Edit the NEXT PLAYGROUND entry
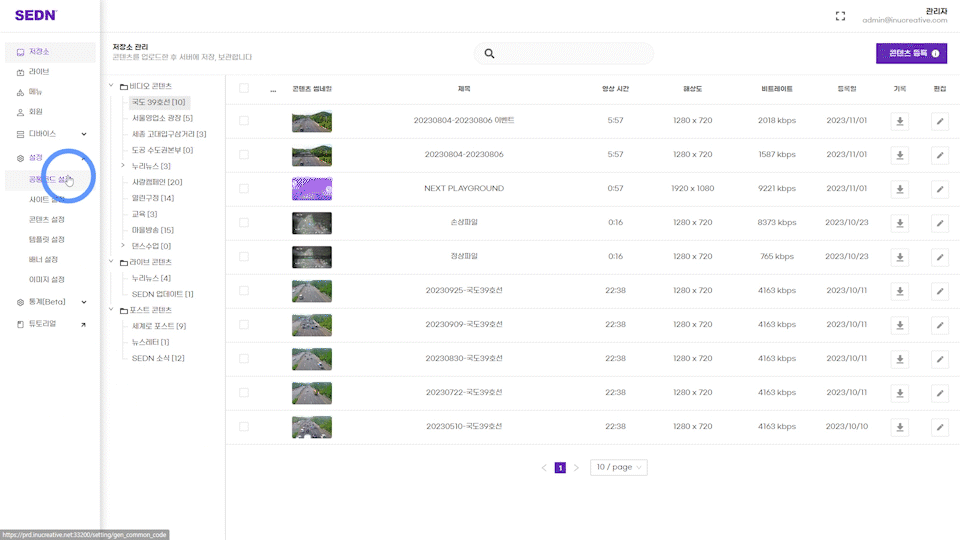 940,189
